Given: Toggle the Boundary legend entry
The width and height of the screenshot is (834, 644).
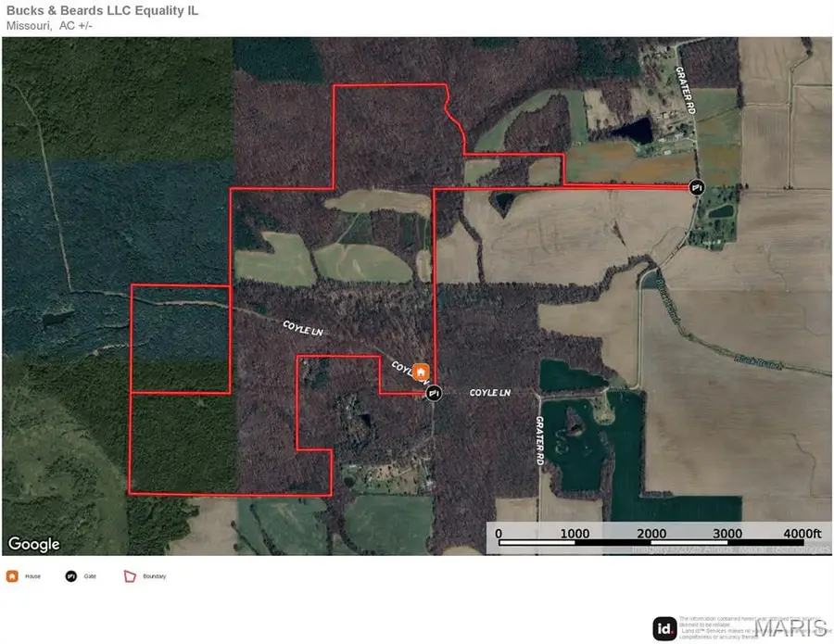Looking at the screenshot, I should click(x=154, y=575).
